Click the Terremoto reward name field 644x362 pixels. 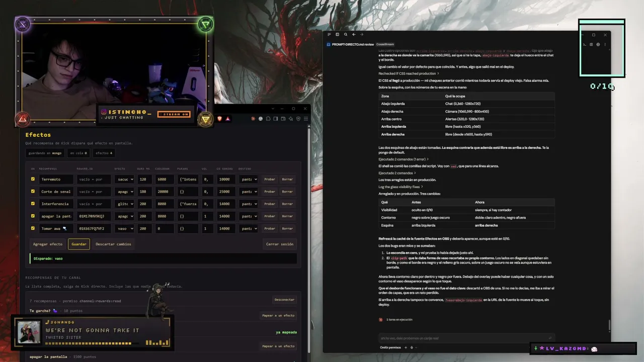point(56,179)
